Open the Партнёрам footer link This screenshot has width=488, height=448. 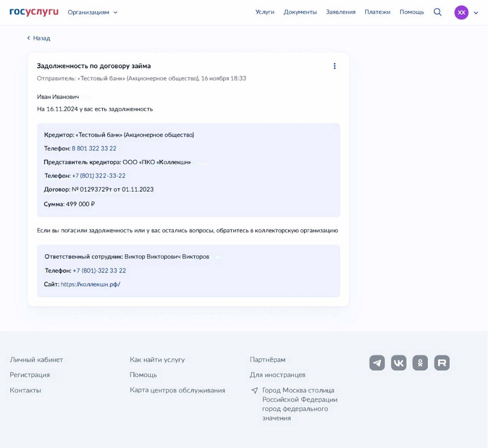(x=267, y=360)
